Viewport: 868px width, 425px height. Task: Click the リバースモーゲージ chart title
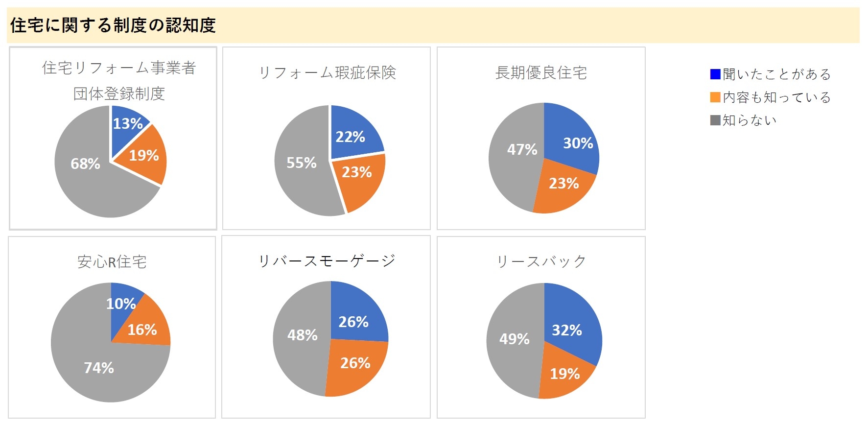[x=327, y=261]
